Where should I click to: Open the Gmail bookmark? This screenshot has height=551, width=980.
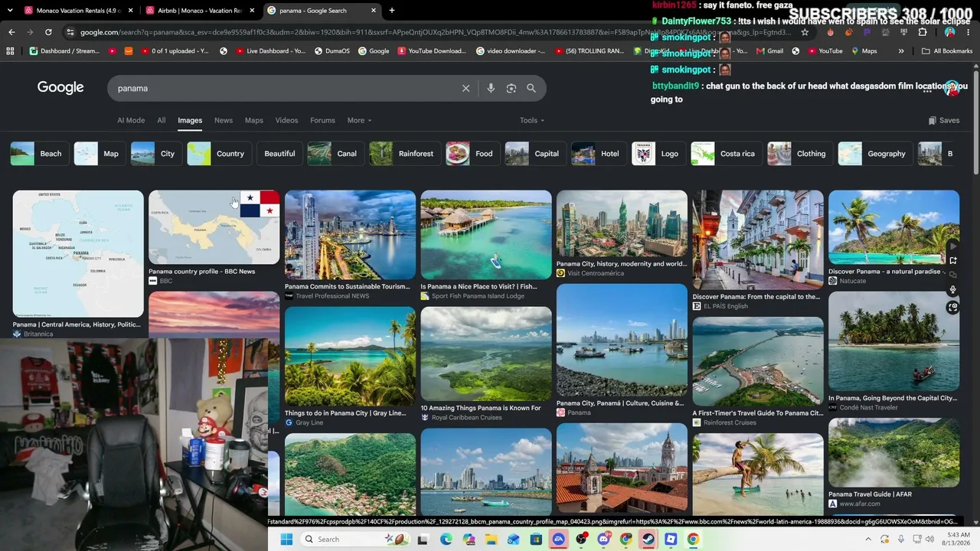(x=769, y=51)
